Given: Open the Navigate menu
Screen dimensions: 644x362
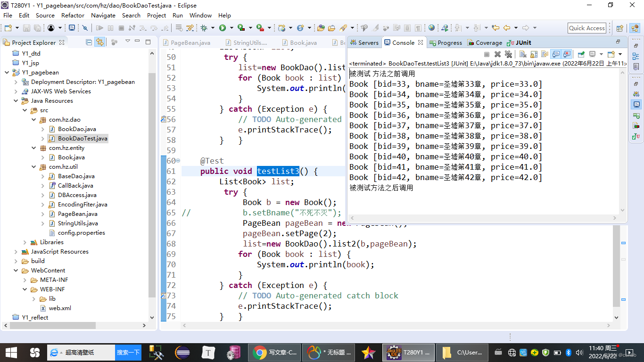Looking at the screenshot, I should coord(103,15).
